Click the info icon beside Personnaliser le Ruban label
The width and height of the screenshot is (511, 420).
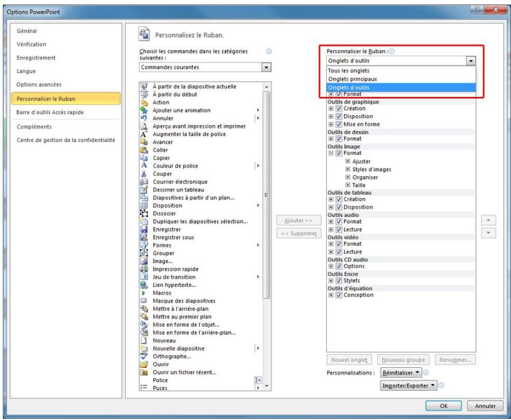(392, 52)
